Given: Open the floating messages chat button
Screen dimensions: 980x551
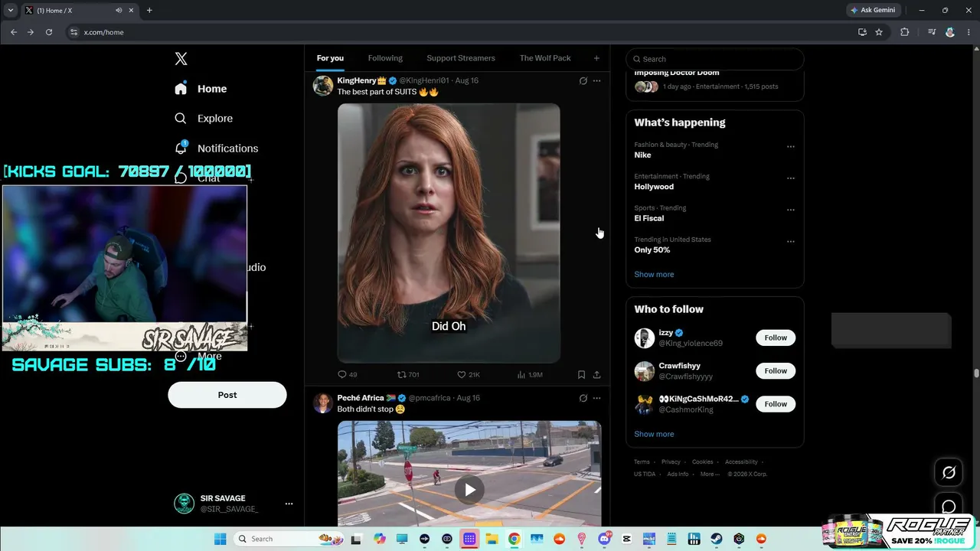Looking at the screenshot, I should tap(949, 507).
